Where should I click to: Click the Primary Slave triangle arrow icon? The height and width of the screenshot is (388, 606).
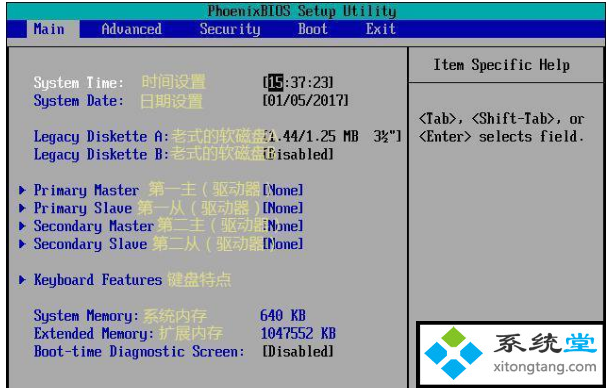[22, 208]
